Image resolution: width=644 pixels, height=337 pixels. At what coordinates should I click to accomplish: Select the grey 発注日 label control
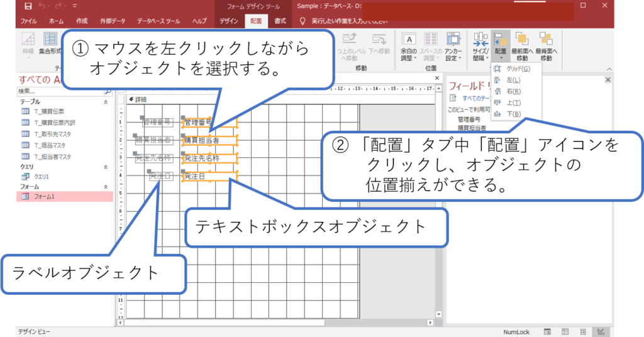click(x=160, y=176)
